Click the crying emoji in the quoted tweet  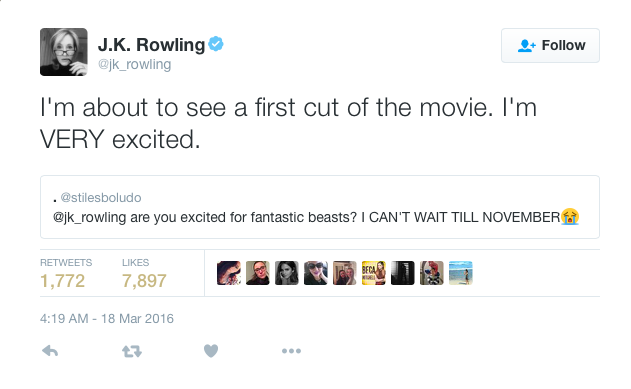tap(570, 217)
